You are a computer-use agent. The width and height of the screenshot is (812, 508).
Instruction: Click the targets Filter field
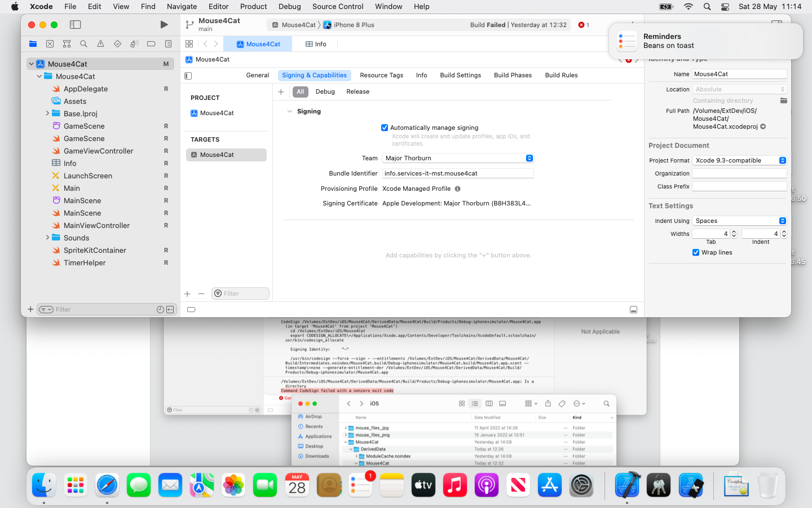[x=240, y=294]
